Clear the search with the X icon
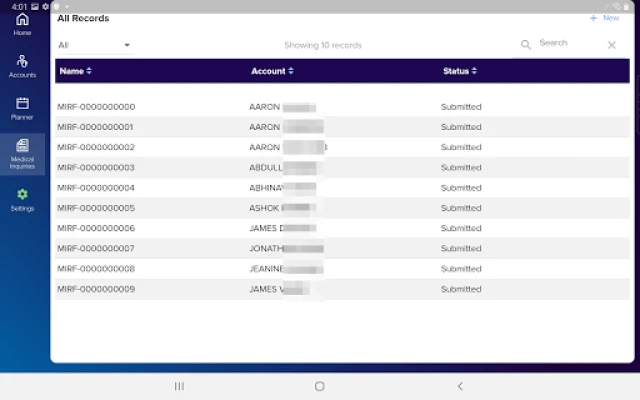Viewport: 640px width, 400px height. tap(611, 45)
